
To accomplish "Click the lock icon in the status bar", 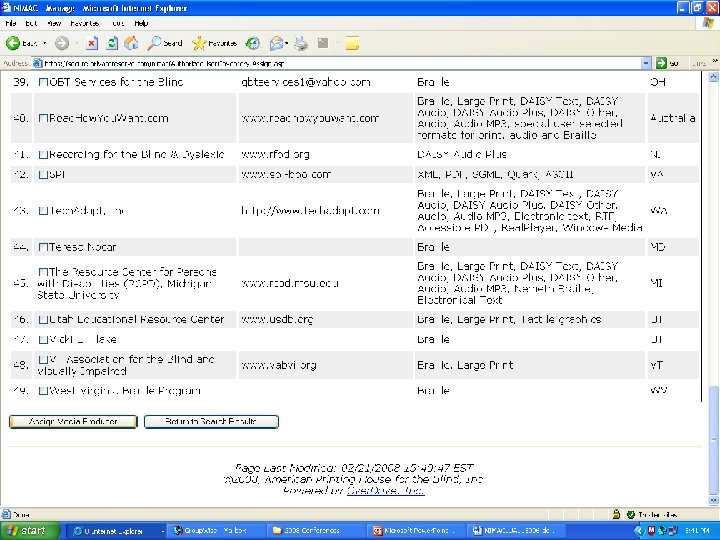I will 616,514.
